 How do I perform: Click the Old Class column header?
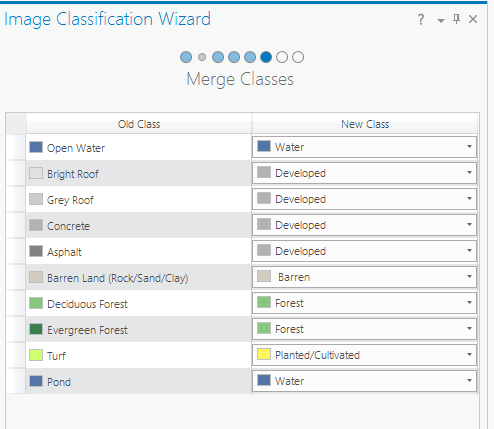[x=139, y=124]
